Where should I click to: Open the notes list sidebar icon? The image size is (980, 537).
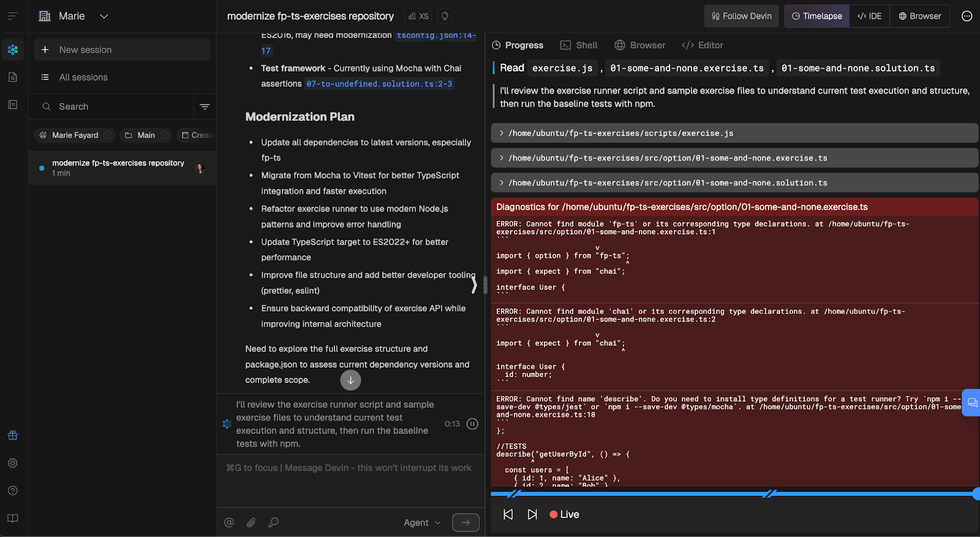(13, 105)
